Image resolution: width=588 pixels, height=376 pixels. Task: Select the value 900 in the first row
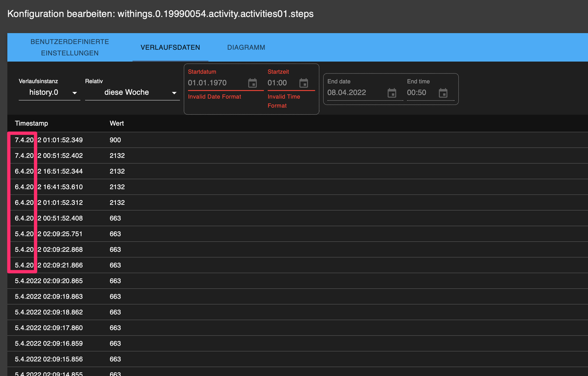tap(115, 140)
